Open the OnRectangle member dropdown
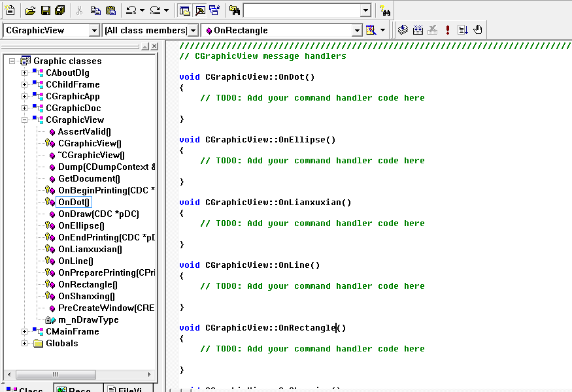The height and width of the screenshot is (392, 572). [356, 29]
